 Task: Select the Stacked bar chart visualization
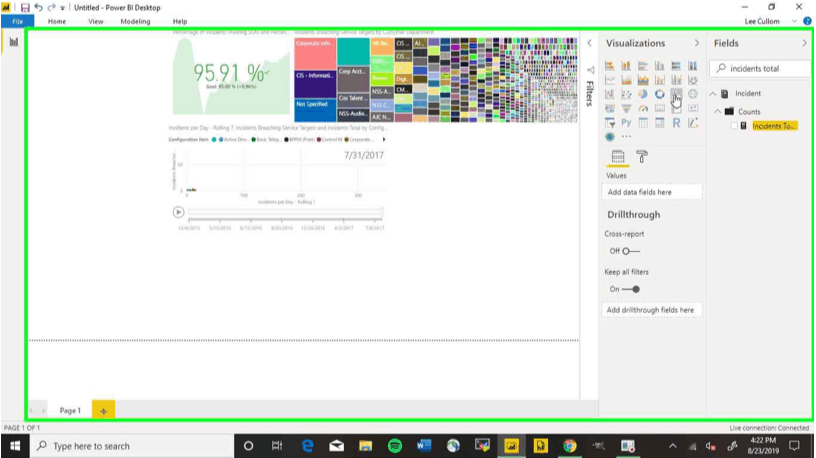pos(609,66)
